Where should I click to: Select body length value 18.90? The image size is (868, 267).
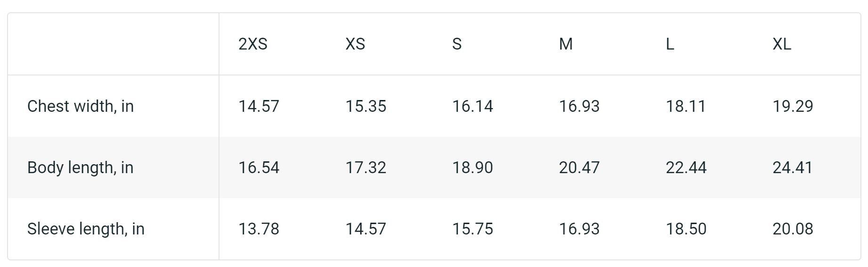click(x=472, y=167)
